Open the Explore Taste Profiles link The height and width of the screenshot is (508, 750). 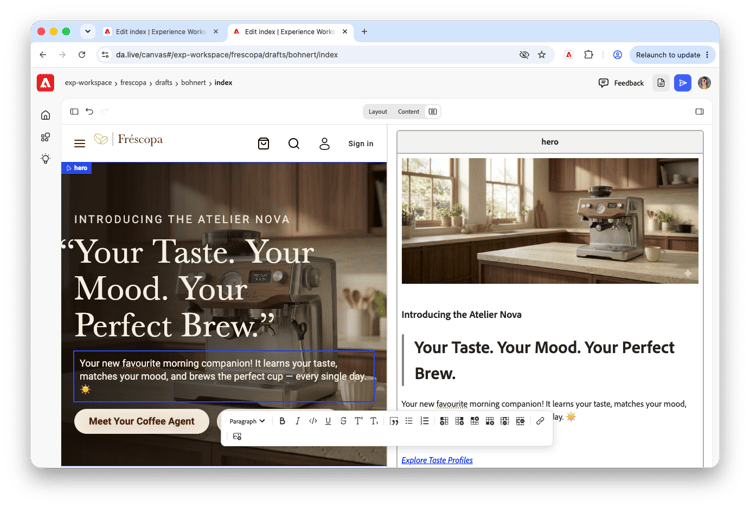pyautogui.click(x=437, y=460)
